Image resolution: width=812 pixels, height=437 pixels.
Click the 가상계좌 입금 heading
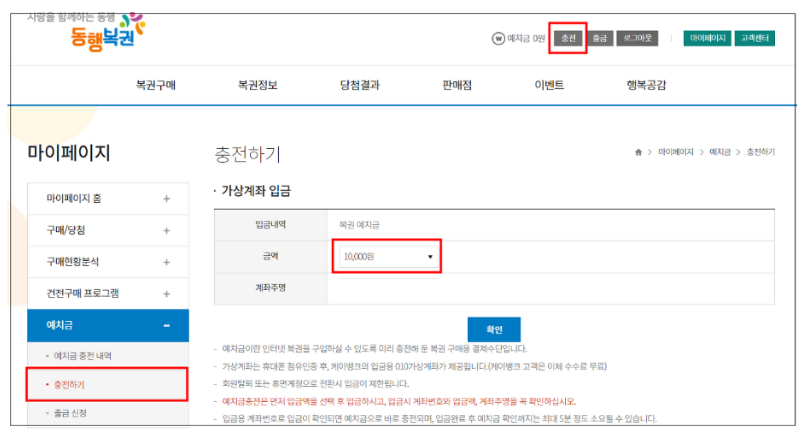256,191
